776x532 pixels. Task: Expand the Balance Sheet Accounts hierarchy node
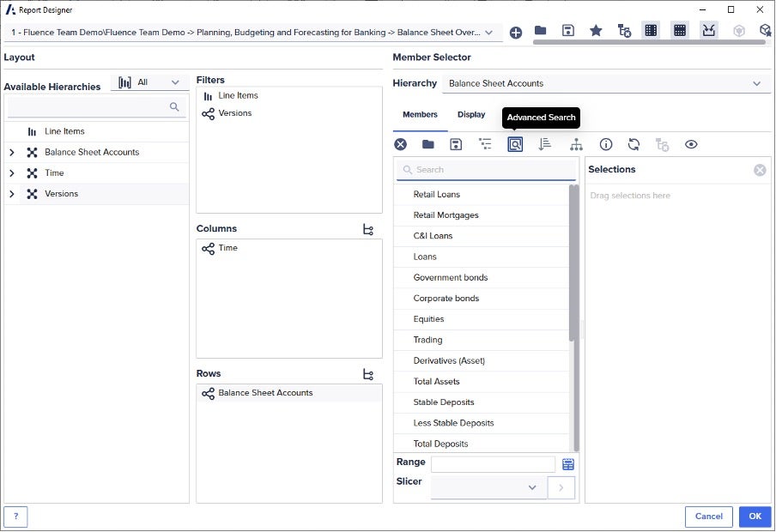coord(12,153)
